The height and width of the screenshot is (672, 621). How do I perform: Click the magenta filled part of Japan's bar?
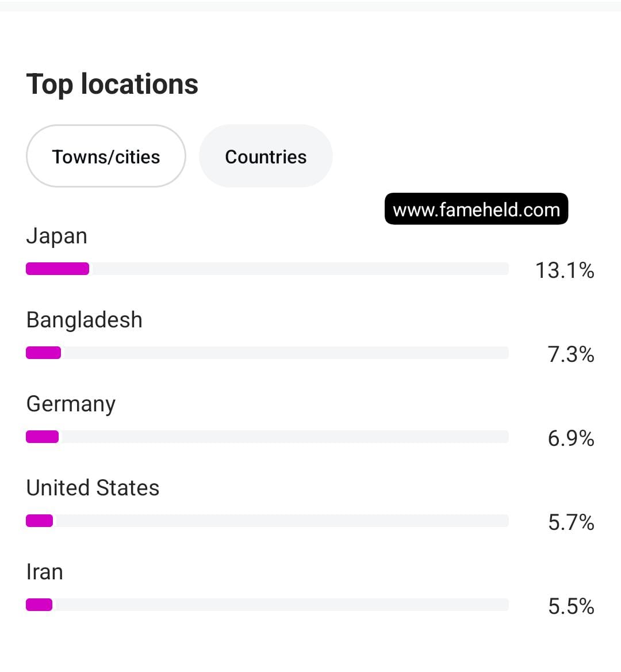point(57,269)
